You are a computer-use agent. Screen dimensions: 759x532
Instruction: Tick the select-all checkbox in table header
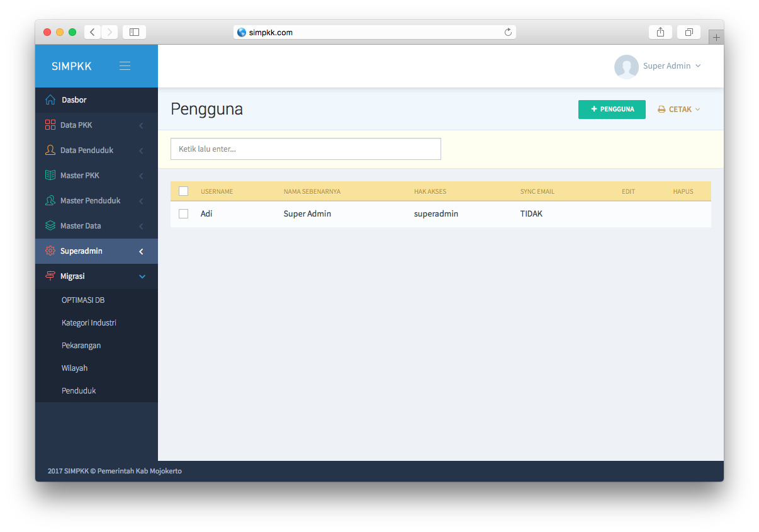pos(184,191)
